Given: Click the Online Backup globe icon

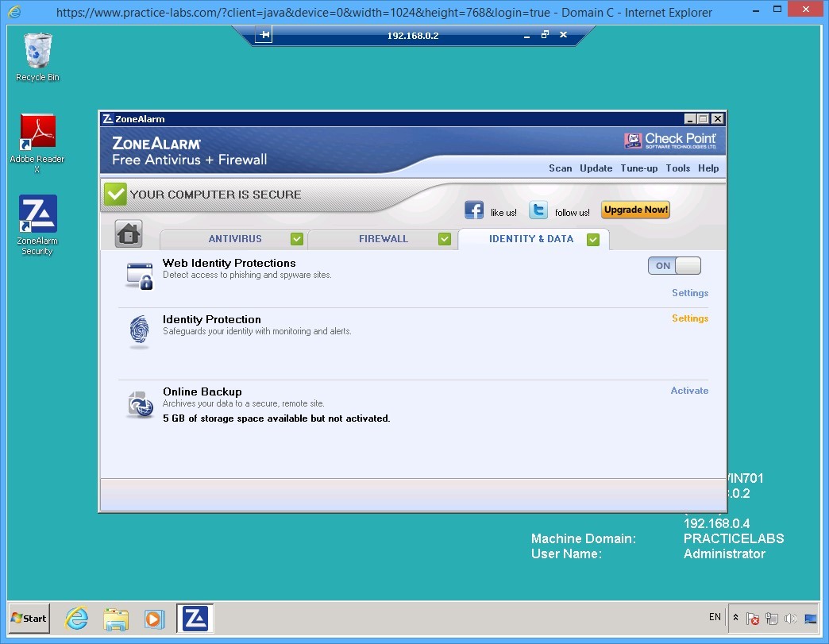Looking at the screenshot, I should click(x=138, y=403).
